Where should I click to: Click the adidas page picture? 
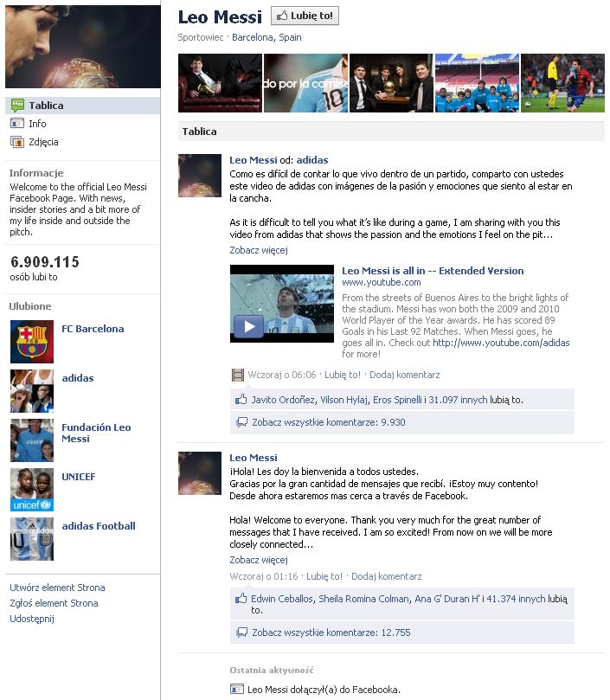(x=32, y=390)
